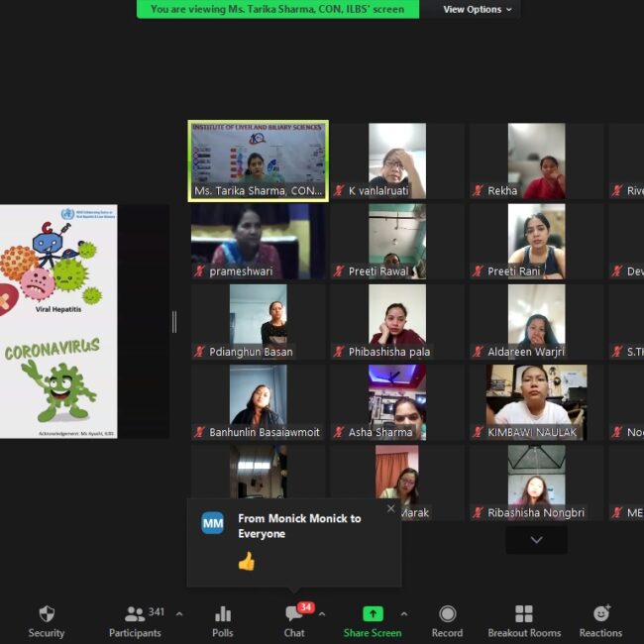The width and height of the screenshot is (644, 644).
Task: Open the Chat panel
Action: 294,614
